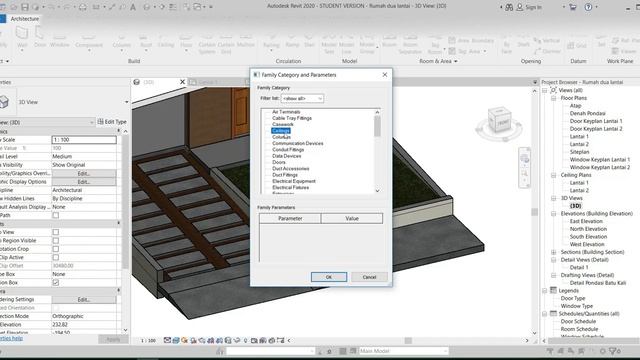Screen dimensions: 640x360
Task: Open the Properties help link
Action: pos(11,338)
